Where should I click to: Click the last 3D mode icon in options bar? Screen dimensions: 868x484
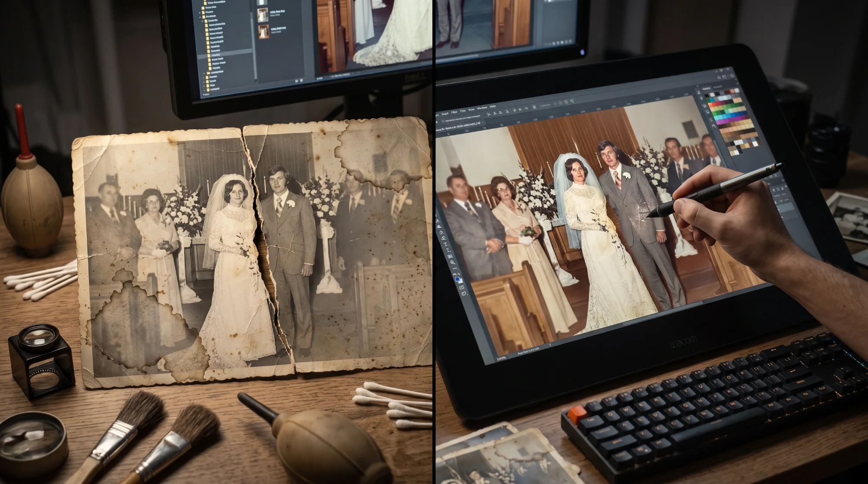[x=572, y=101]
